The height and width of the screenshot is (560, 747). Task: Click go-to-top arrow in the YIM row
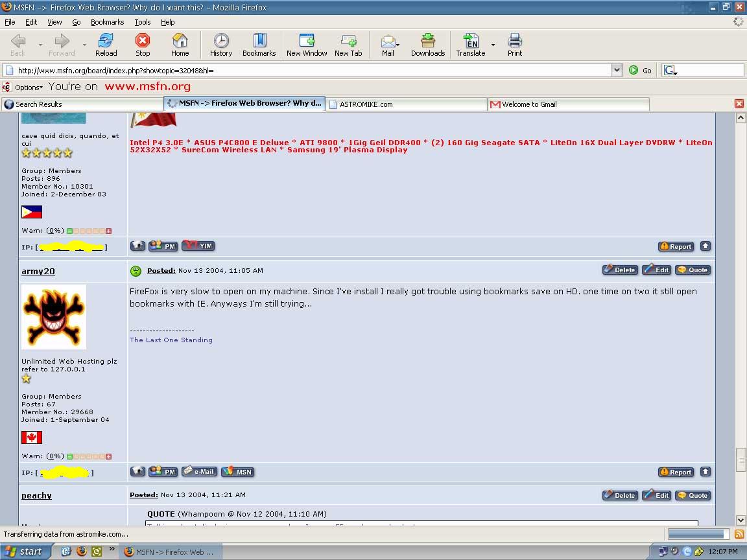705,246
